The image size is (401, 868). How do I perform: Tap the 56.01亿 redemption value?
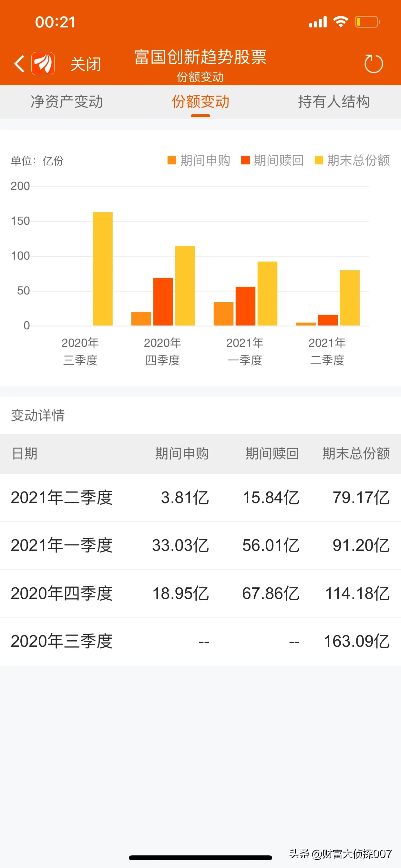point(271,545)
